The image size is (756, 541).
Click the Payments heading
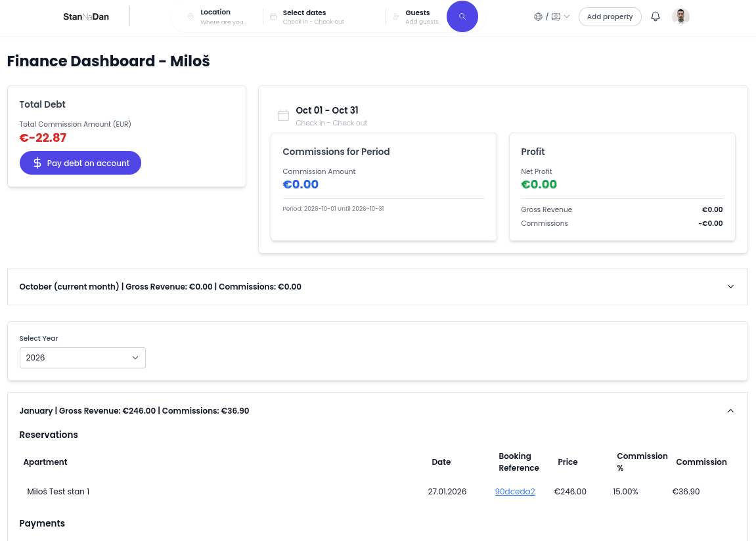click(x=42, y=523)
